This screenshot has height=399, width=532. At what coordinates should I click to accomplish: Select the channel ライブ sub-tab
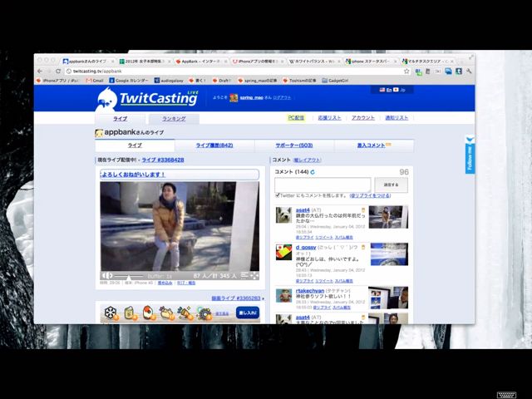(x=135, y=145)
